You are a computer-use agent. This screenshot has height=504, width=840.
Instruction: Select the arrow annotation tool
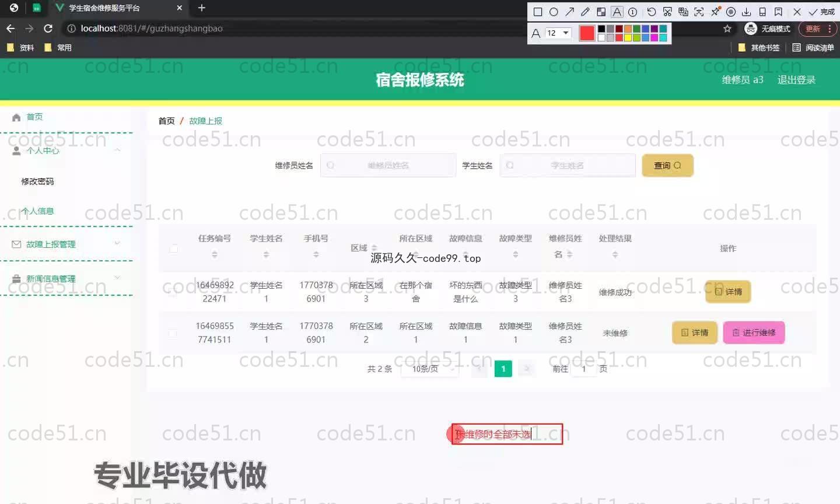coord(569,12)
